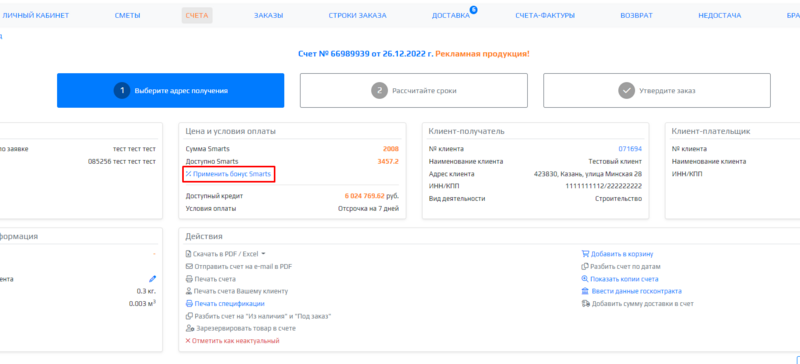Viewport: 800px width, 364px height.
Task: Click the truck icon to add delivery sum
Action: click(586, 304)
